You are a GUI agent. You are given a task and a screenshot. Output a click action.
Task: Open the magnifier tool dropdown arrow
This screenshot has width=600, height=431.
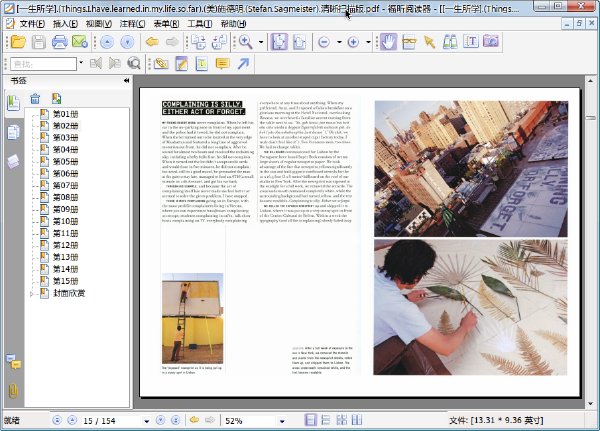pos(261,42)
